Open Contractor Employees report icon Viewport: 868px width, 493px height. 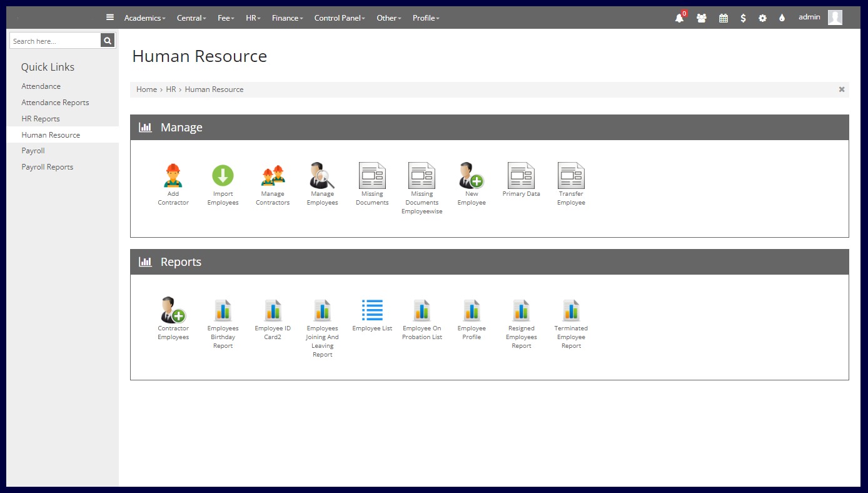(173, 310)
